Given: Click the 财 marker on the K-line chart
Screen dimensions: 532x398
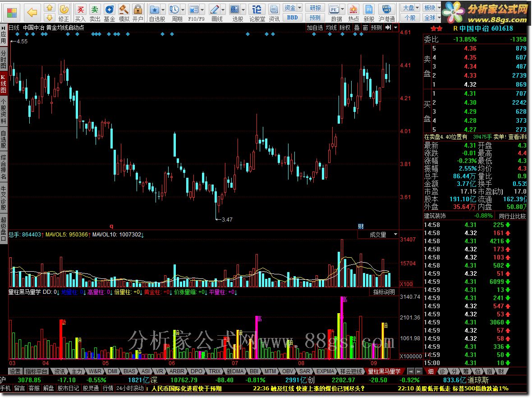Looking at the screenshot, I should click(361, 227).
